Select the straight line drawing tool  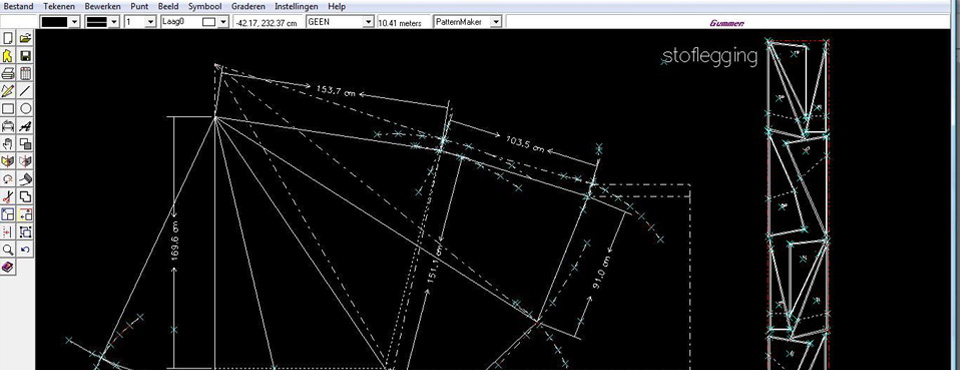(x=25, y=91)
